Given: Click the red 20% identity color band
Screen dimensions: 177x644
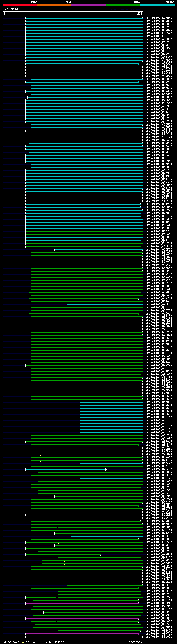Looking at the screenshot, I should (x=20, y=5).
